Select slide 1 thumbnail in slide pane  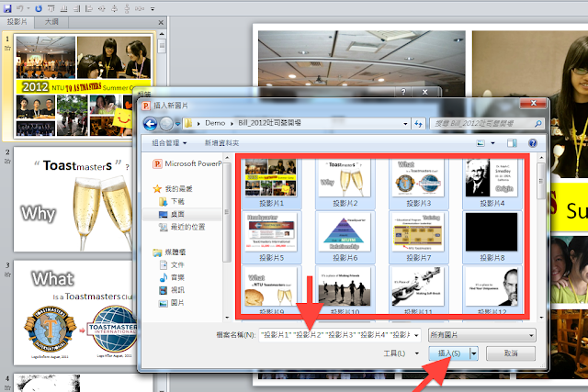pos(84,86)
